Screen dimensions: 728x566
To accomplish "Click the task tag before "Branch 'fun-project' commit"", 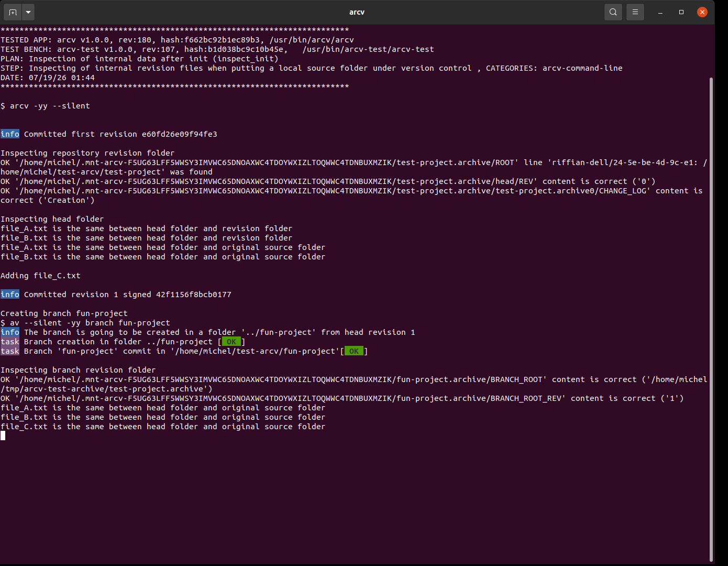I will (x=10, y=351).
